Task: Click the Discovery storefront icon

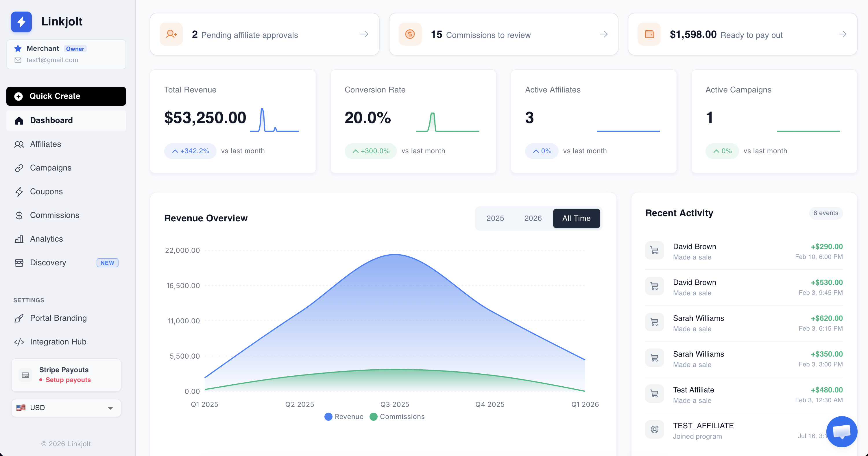Action: 19,263
